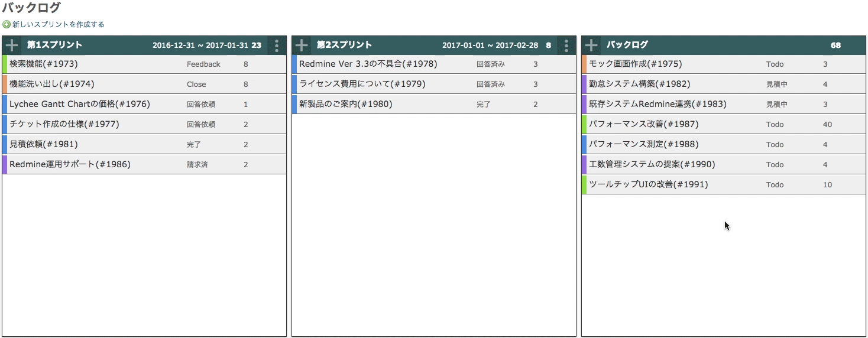Click Todo status of モック画面作成

coord(775,64)
